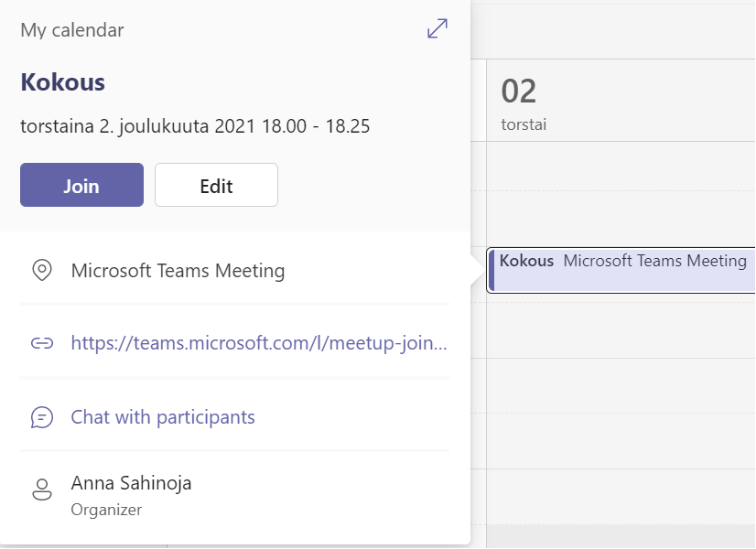Click the meeting date and time text

[195, 126]
